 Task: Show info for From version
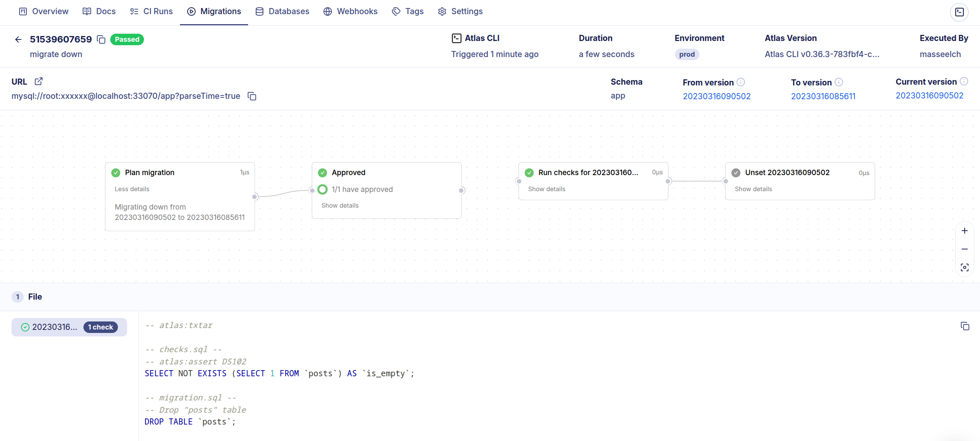pyautogui.click(x=741, y=82)
